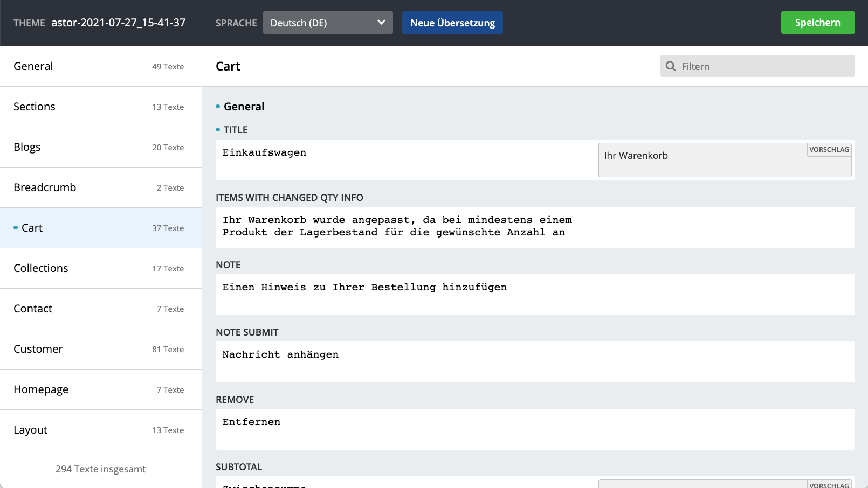
Task: Click the SPRACHE label
Action: click(236, 23)
